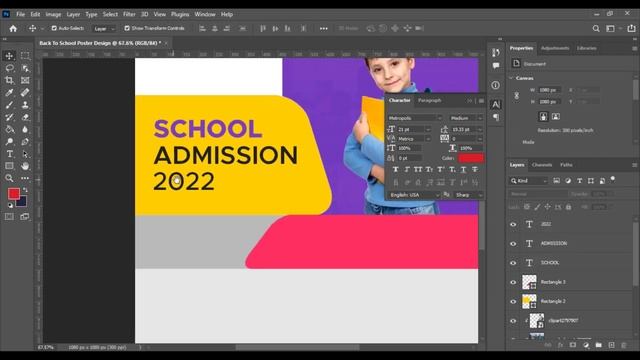The width and height of the screenshot is (640, 360).
Task: Open more alignment options (three dots)
Action: click(x=324, y=29)
